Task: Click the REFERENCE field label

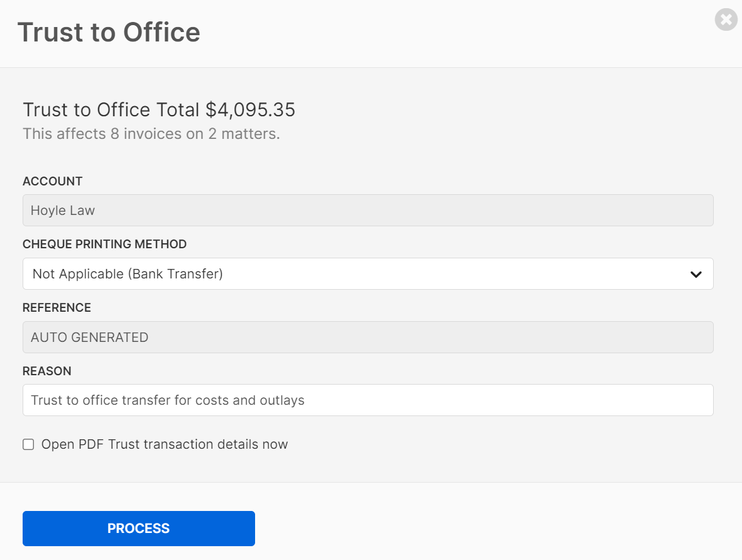Action: (x=57, y=308)
